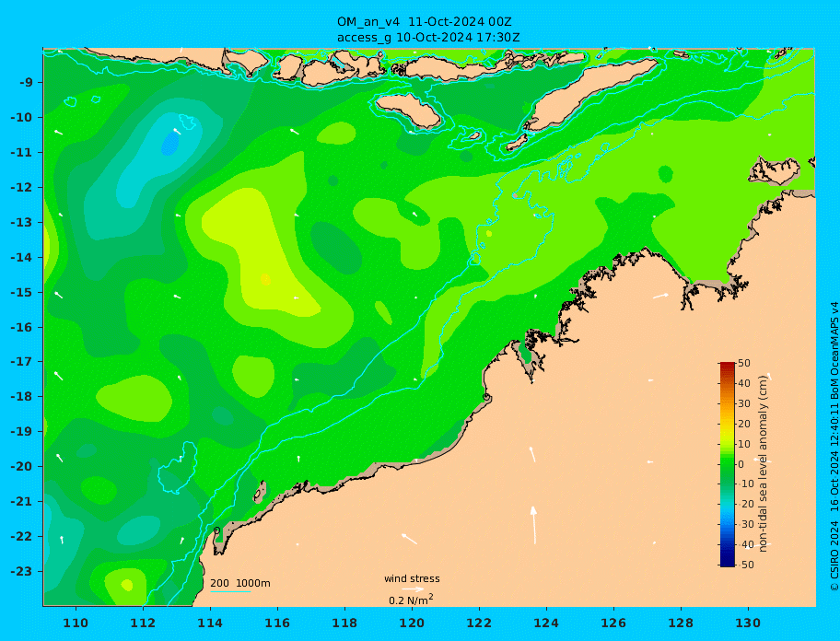Click longitude label '126' on x-axis

(x=613, y=623)
